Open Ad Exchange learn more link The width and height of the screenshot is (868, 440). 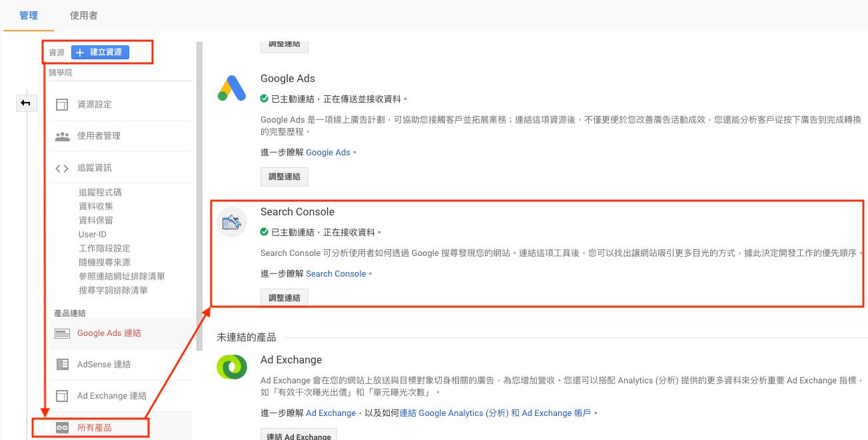tap(332, 413)
